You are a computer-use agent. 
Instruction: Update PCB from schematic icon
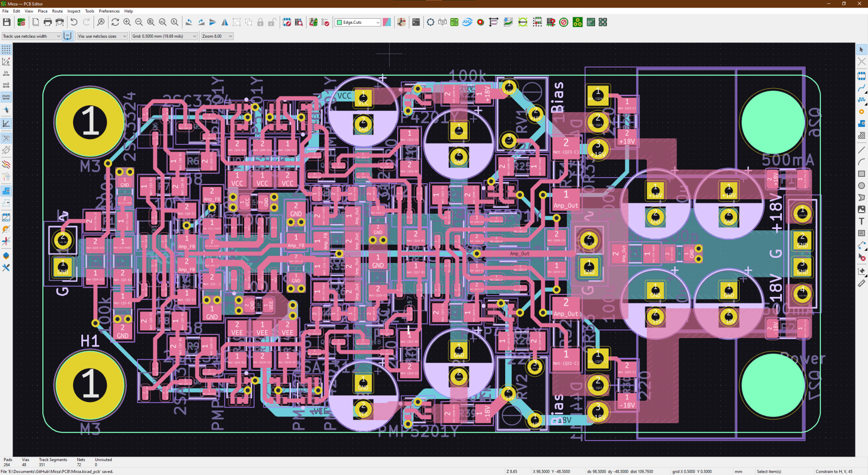[x=314, y=22]
